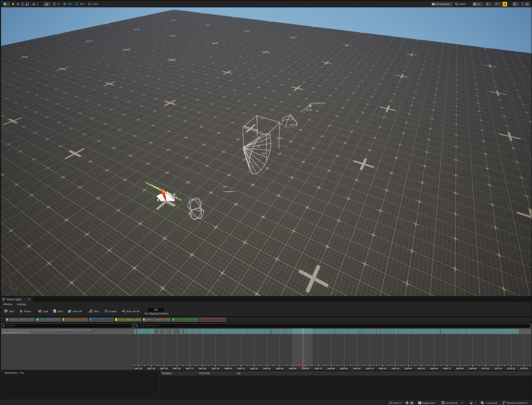Click Clear in Visual Logger toolbar
This screenshot has width=532, height=405.
pyautogui.click(x=94, y=311)
